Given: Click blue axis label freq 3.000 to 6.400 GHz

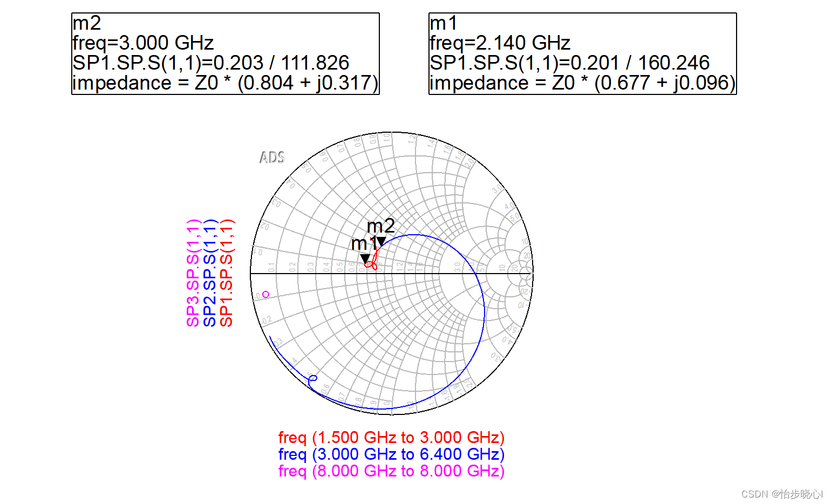Looking at the screenshot, I should pos(391,454).
